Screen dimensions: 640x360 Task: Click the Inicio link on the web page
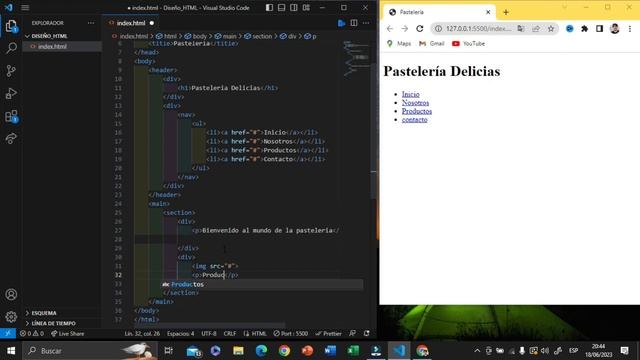[411, 94]
